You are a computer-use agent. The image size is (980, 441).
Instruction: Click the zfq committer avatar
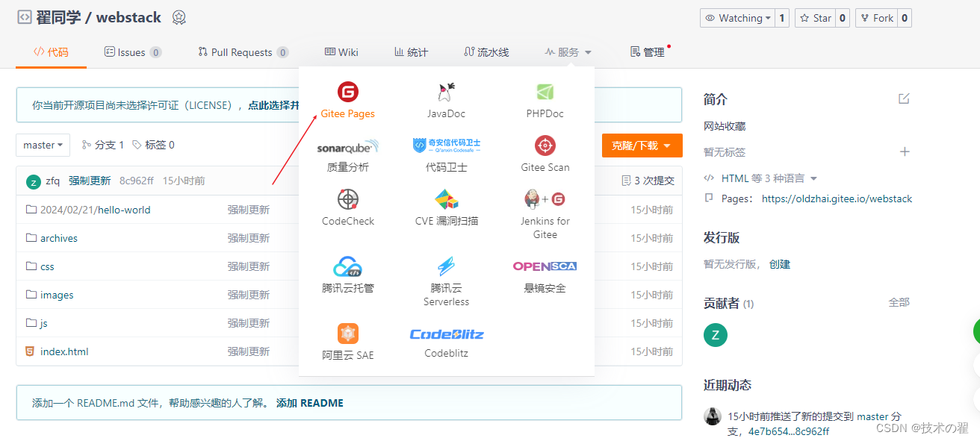[34, 181]
